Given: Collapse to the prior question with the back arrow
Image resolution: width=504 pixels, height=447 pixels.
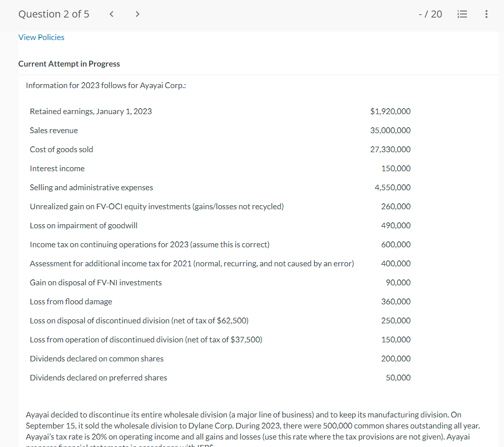Looking at the screenshot, I should [x=111, y=14].
